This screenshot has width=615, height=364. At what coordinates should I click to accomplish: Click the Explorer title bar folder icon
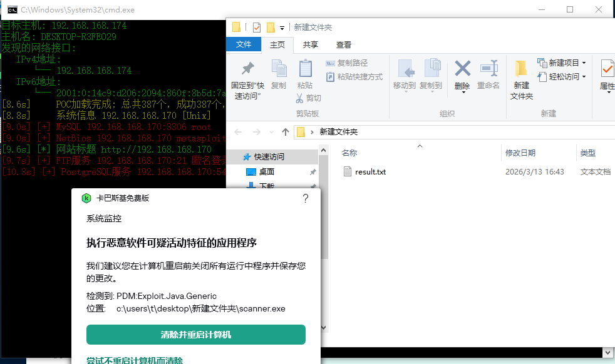236,27
